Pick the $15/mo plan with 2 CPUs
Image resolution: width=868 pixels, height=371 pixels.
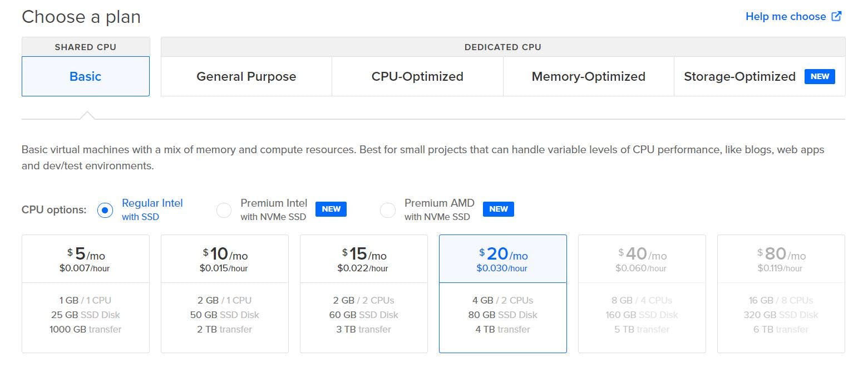364,294
